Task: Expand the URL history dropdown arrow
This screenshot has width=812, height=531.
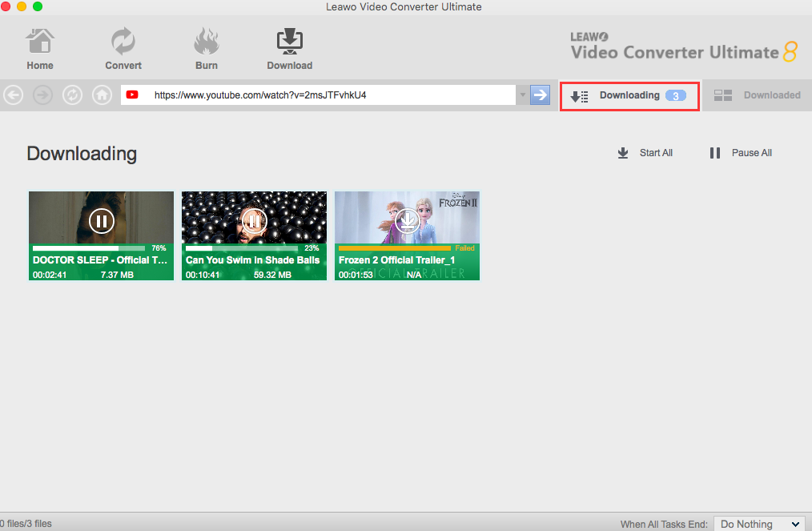Action: (x=523, y=95)
